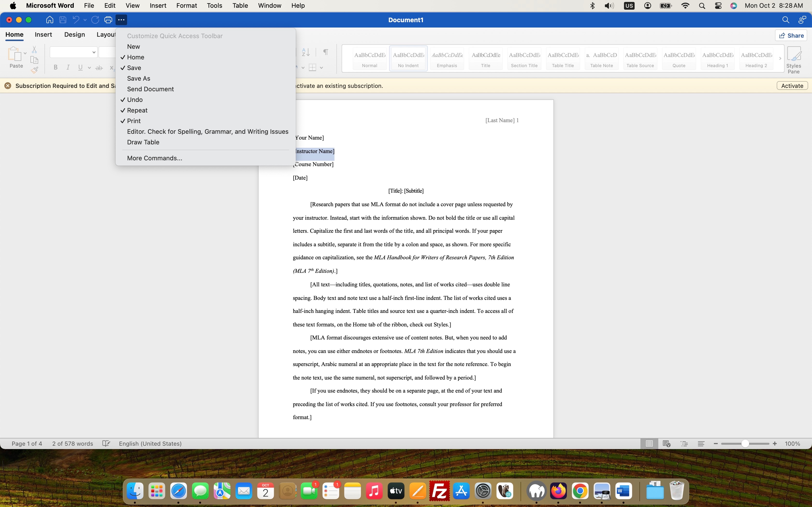Uncheck Undo in Quick Access menu

tap(135, 99)
